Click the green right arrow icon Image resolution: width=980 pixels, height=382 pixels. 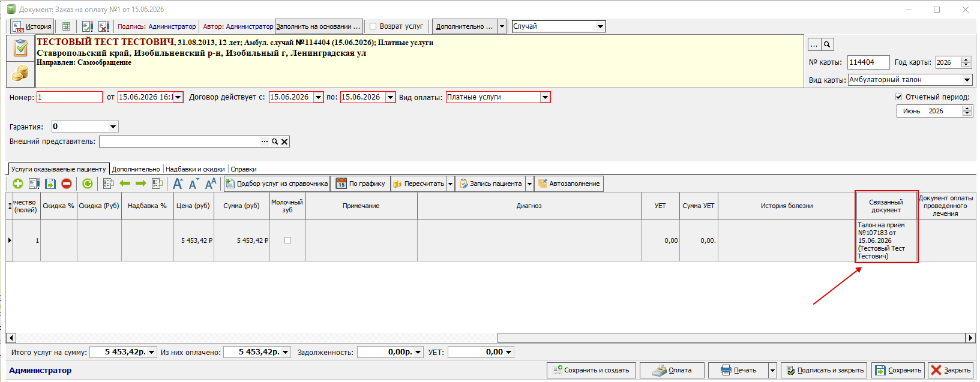coord(141,184)
